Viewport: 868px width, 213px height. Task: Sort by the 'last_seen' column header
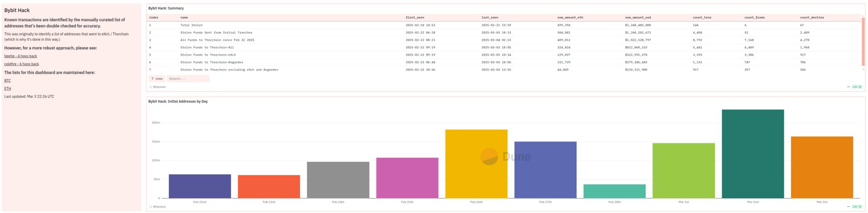point(490,18)
